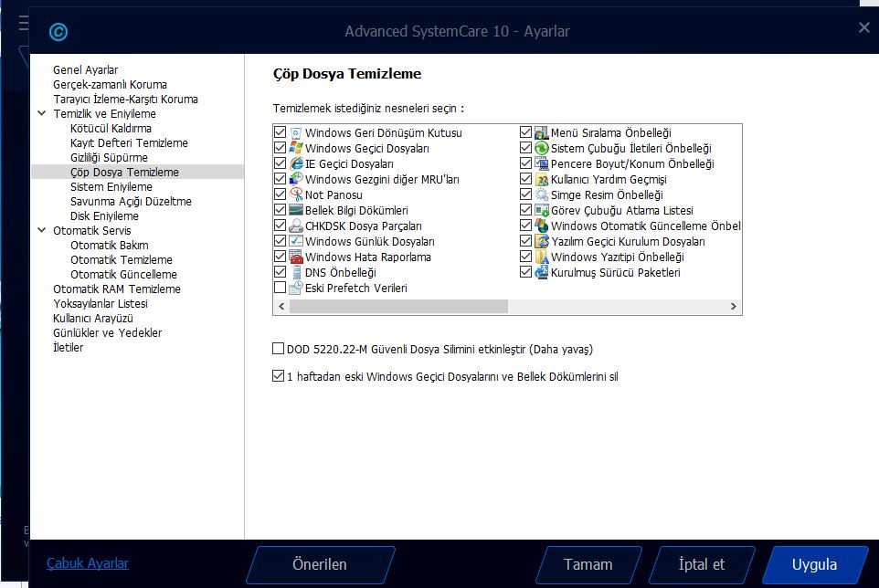Image resolution: width=879 pixels, height=588 pixels.
Task: Open the Kullanıcı Arayüzü settings page
Action: (x=93, y=318)
